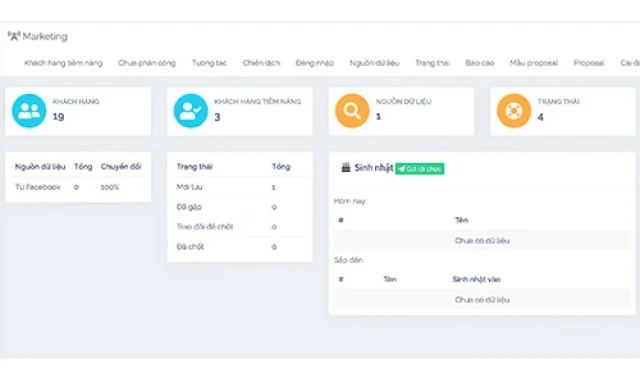The height and width of the screenshot is (373, 640).
Task: Open the Khách hàng tiềm năng tab
Action: (63, 63)
